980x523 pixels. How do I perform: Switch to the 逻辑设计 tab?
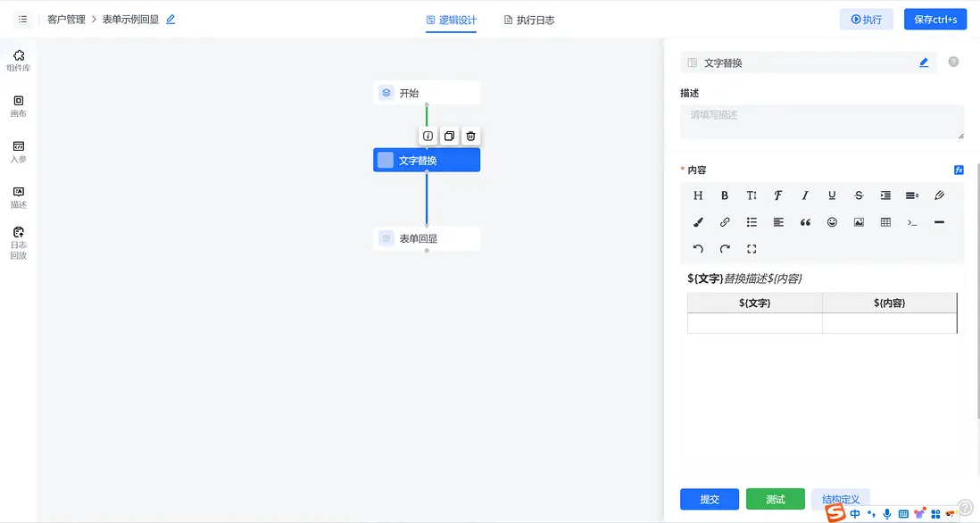[x=459, y=20]
